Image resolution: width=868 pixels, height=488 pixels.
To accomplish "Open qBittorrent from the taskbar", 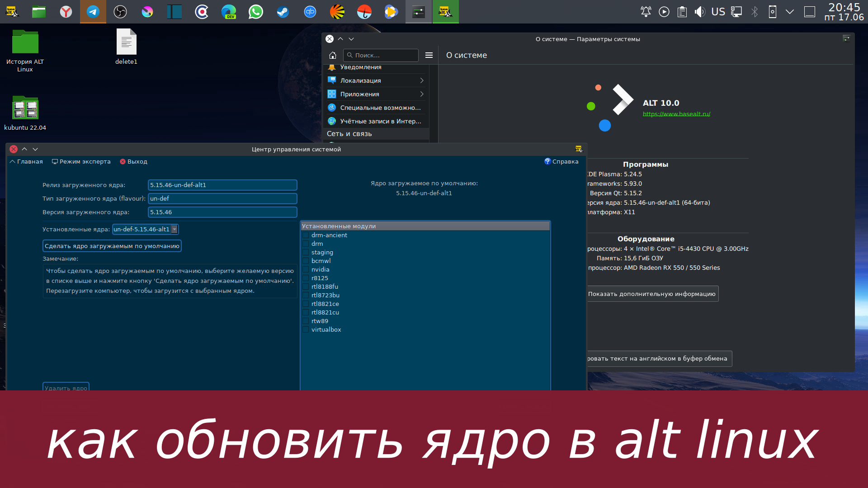I will tap(310, 12).
